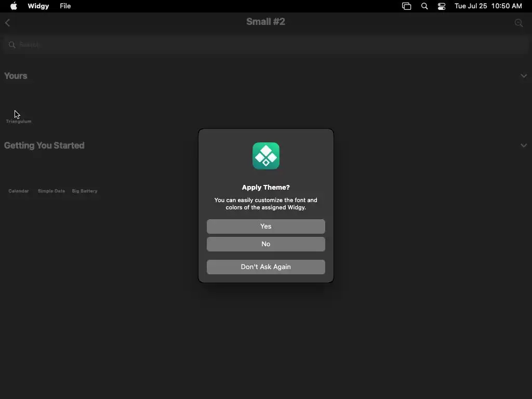The image size is (532, 399).
Task: Go back using the back arrow
Action: [7, 23]
